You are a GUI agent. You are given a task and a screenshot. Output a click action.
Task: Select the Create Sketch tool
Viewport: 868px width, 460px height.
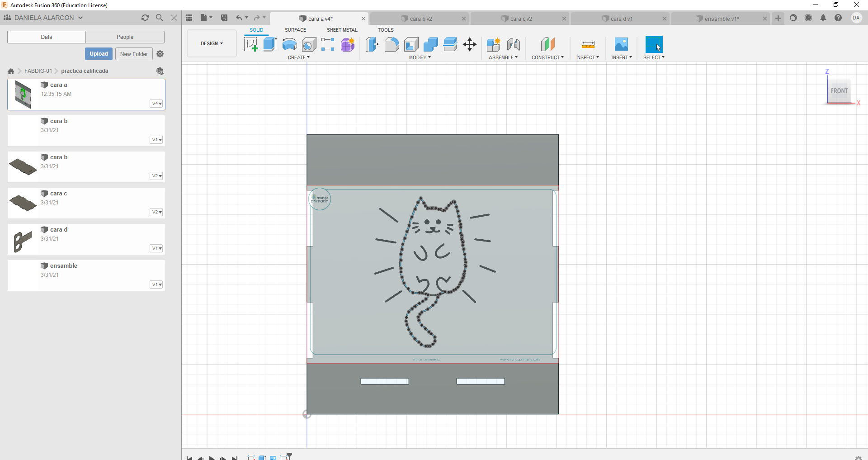click(250, 44)
